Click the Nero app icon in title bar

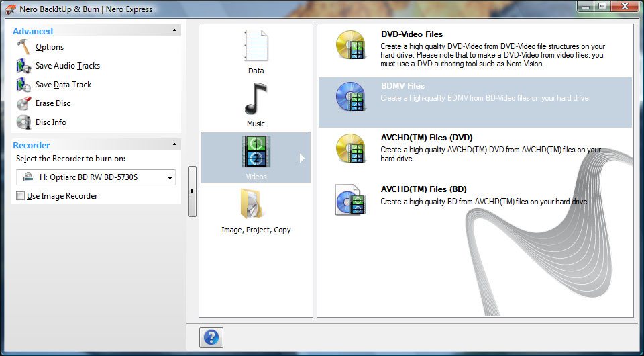[x=11, y=9]
